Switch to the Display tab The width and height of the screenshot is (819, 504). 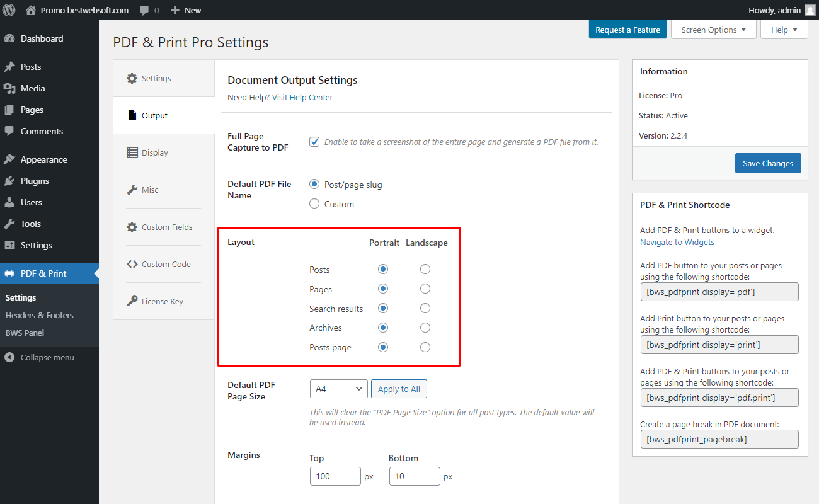pyautogui.click(x=164, y=152)
